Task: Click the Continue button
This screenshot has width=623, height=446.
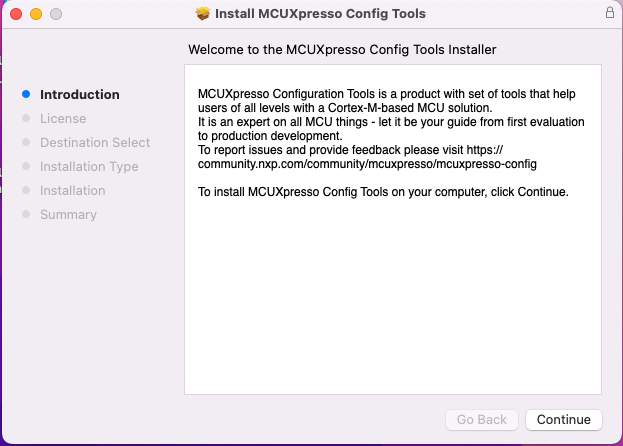Action: pos(563,419)
